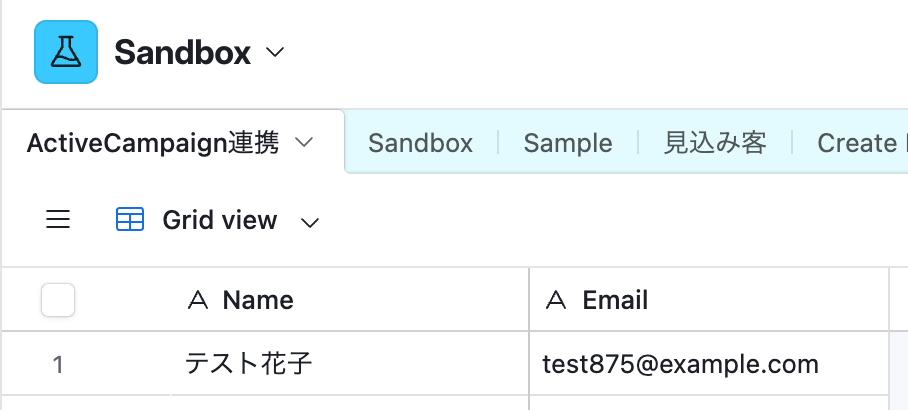Image resolution: width=908 pixels, height=410 pixels.
Task: Click the Grid view label
Action: (x=219, y=220)
